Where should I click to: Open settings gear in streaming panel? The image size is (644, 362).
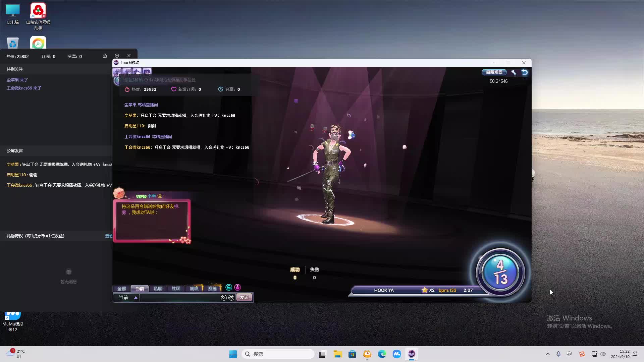117,56
